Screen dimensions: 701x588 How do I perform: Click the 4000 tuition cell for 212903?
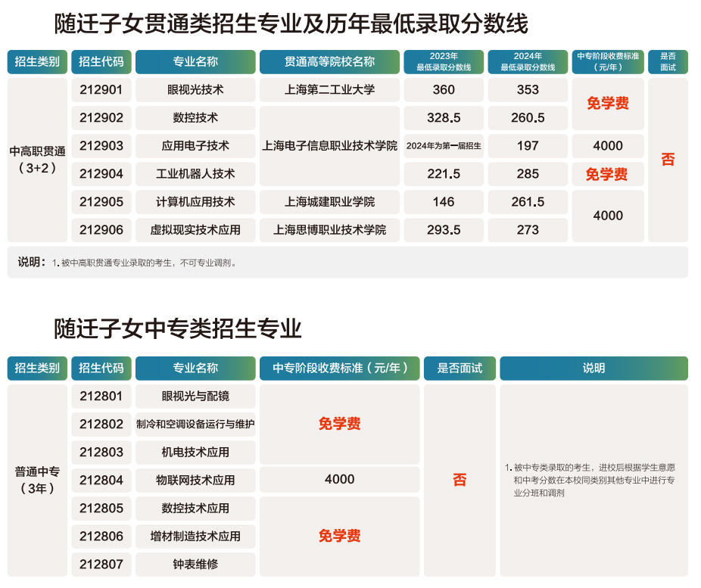608,145
